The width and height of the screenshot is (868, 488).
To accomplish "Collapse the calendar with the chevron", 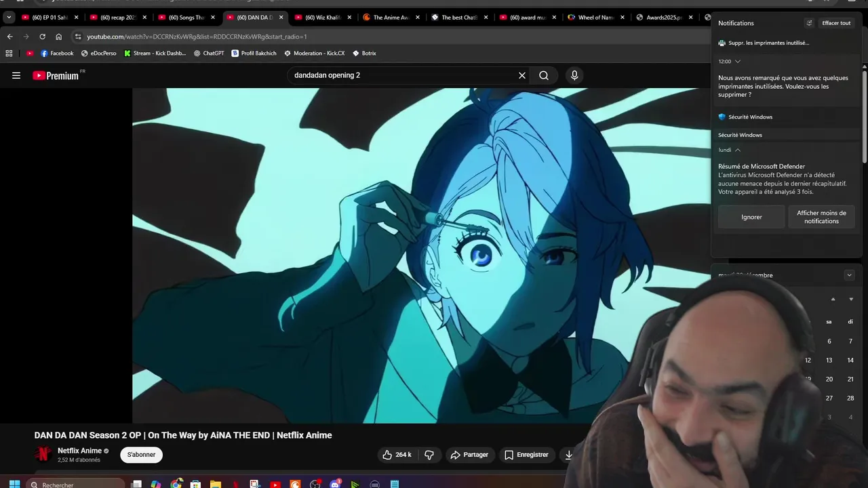I will pyautogui.click(x=849, y=275).
